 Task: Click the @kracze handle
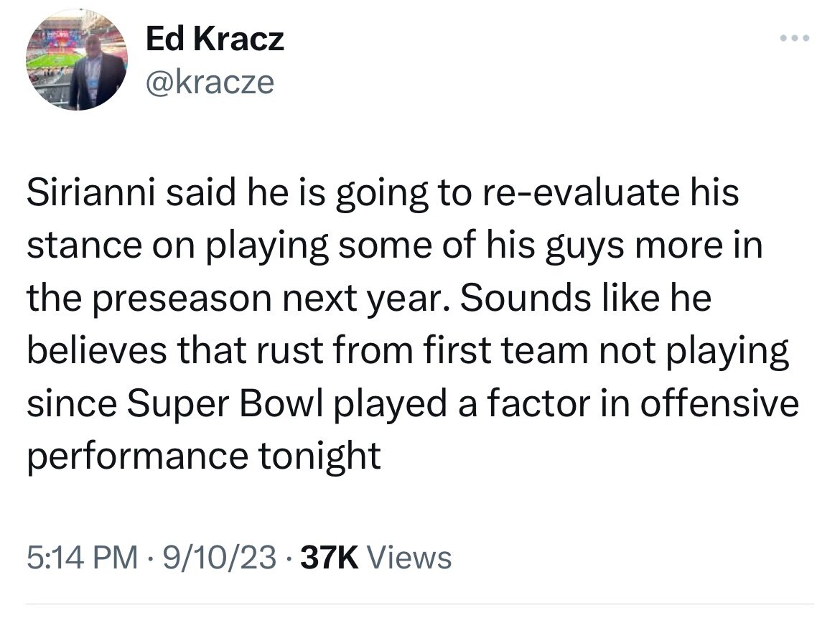[210, 82]
